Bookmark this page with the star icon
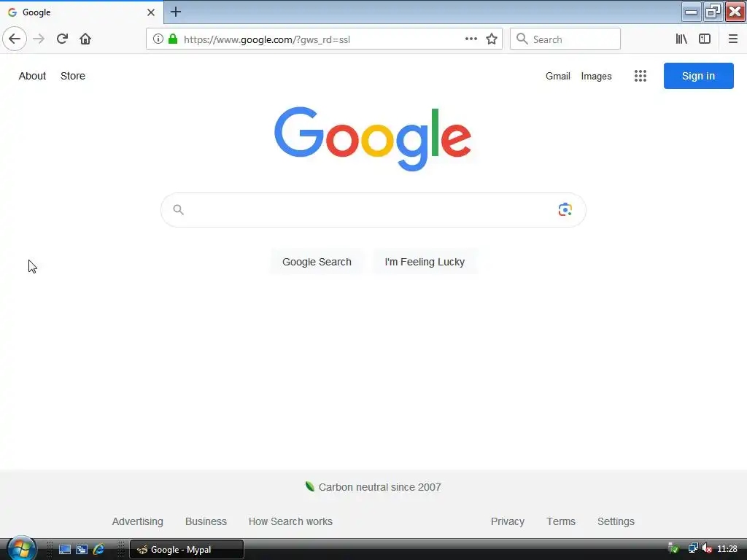Image resolution: width=747 pixels, height=560 pixels. coord(492,39)
